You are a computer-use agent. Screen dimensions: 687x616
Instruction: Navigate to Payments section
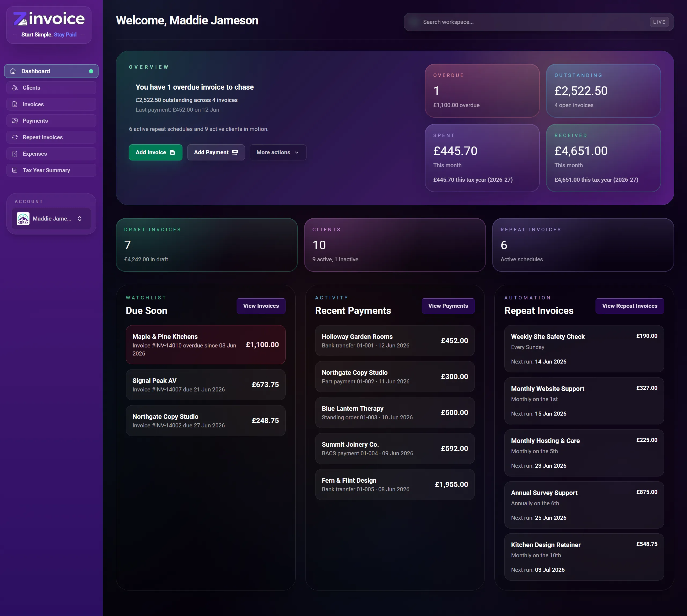(x=52, y=121)
